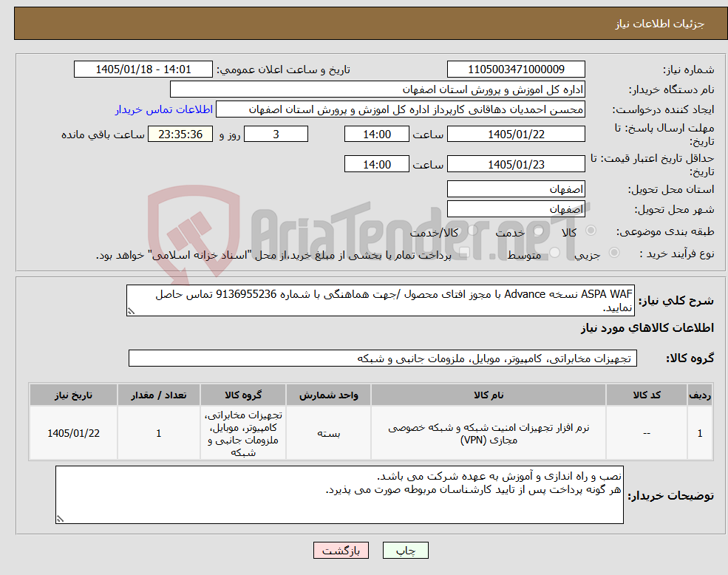Click the کد کالا column header
This screenshot has height=575, width=728.
point(647,395)
